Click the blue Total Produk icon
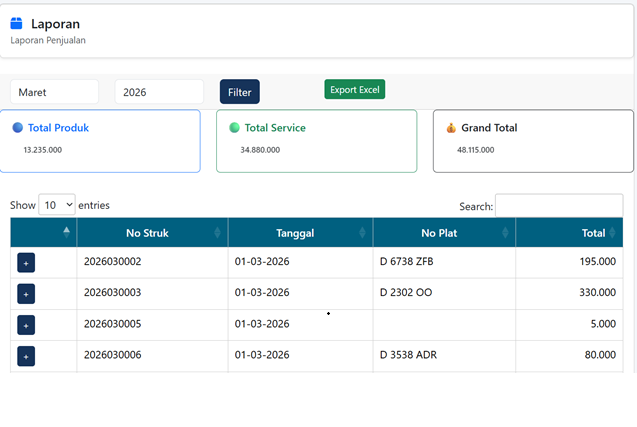Viewport: 637px width, 427px height. pos(18,128)
